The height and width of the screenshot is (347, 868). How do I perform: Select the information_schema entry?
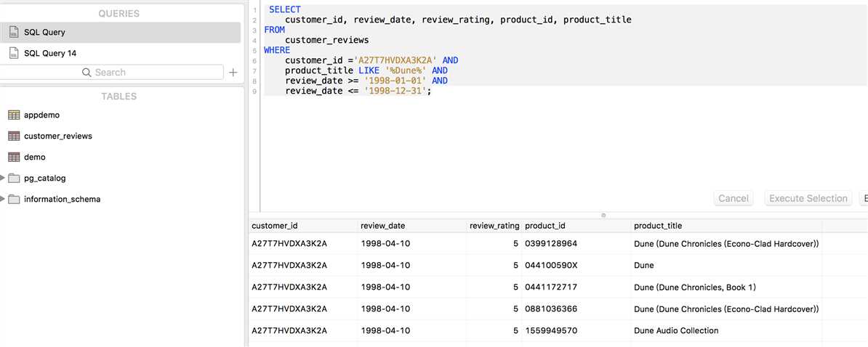coord(62,199)
